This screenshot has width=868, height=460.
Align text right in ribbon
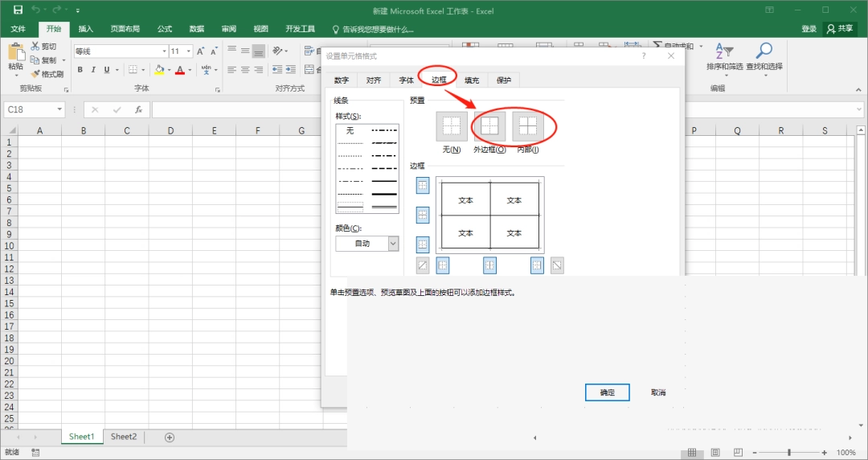[259, 70]
